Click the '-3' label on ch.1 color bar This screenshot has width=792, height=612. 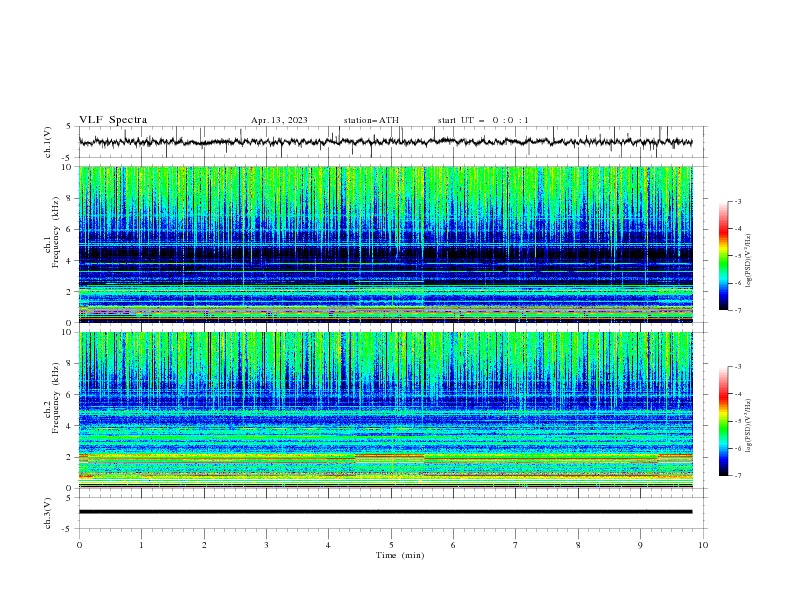click(737, 201)
